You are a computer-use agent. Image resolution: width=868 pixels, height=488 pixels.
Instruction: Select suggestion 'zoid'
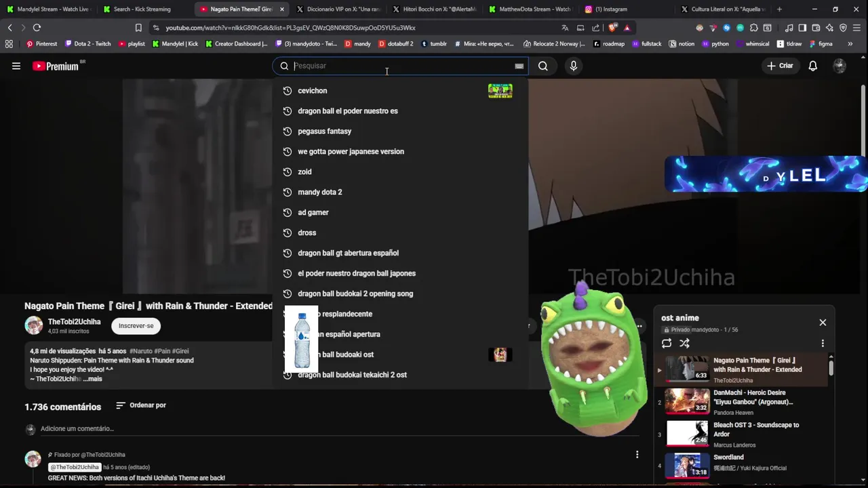pos(400,172)
